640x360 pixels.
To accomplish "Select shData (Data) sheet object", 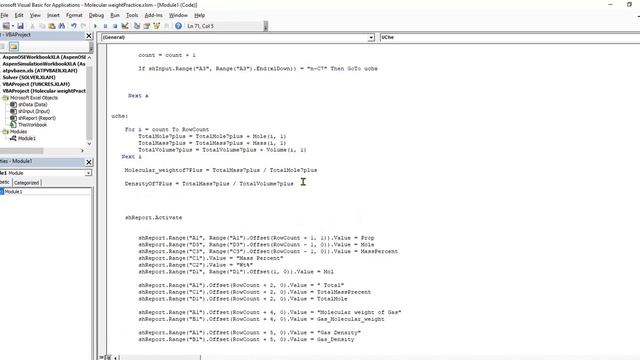I will click(x=33, y=104).
